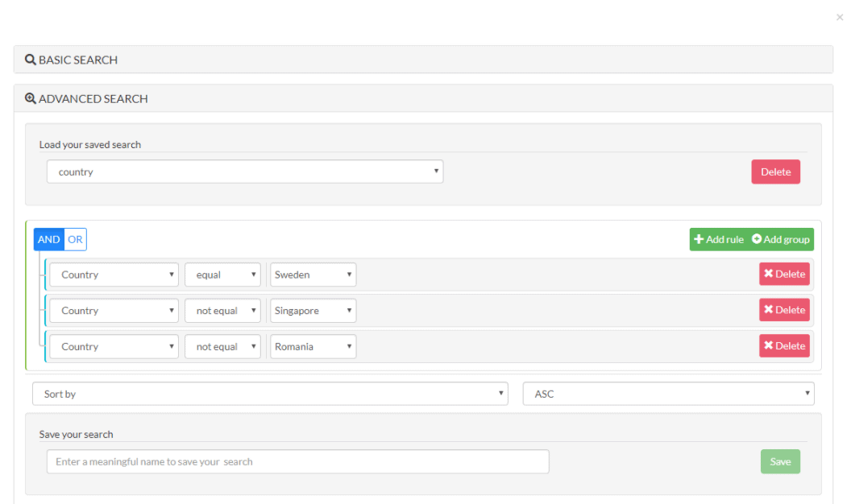The height and width of the screenshot is (504, 851).
Task: Click the 'Load your saved search' label
Action: pyautogui.click(x=90, y=145)
